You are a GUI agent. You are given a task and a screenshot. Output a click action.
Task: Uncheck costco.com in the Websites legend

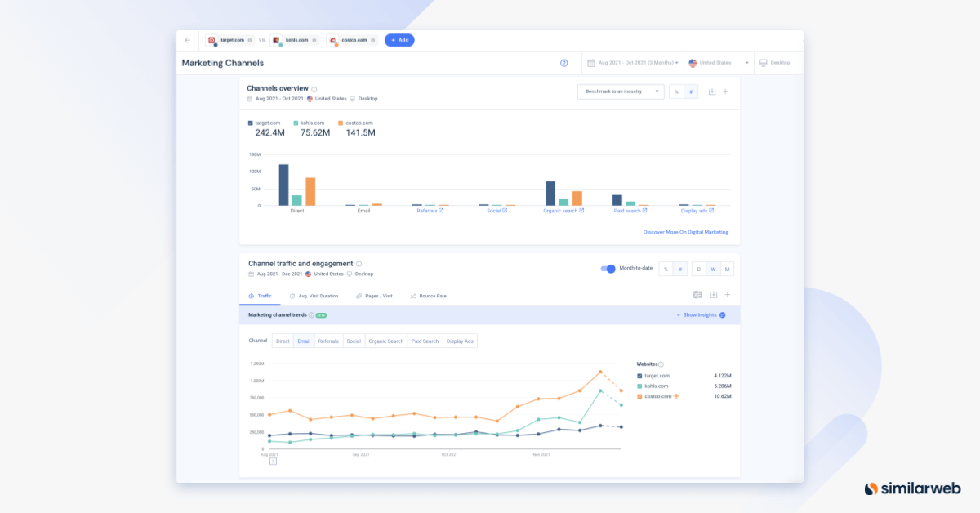(x=639, y=396)
